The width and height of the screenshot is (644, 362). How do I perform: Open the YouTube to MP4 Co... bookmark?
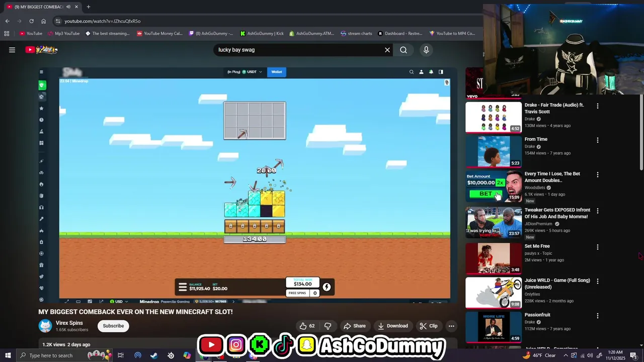[x=452, y=34]
